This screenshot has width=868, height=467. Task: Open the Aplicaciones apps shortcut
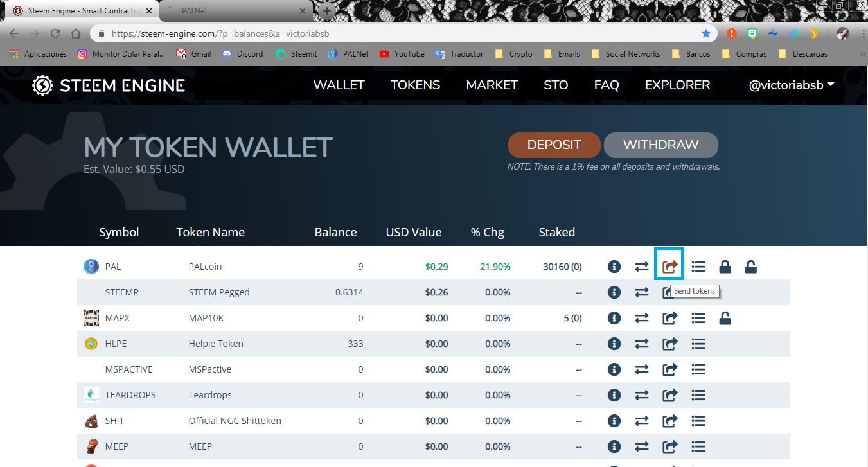[38, 54]
